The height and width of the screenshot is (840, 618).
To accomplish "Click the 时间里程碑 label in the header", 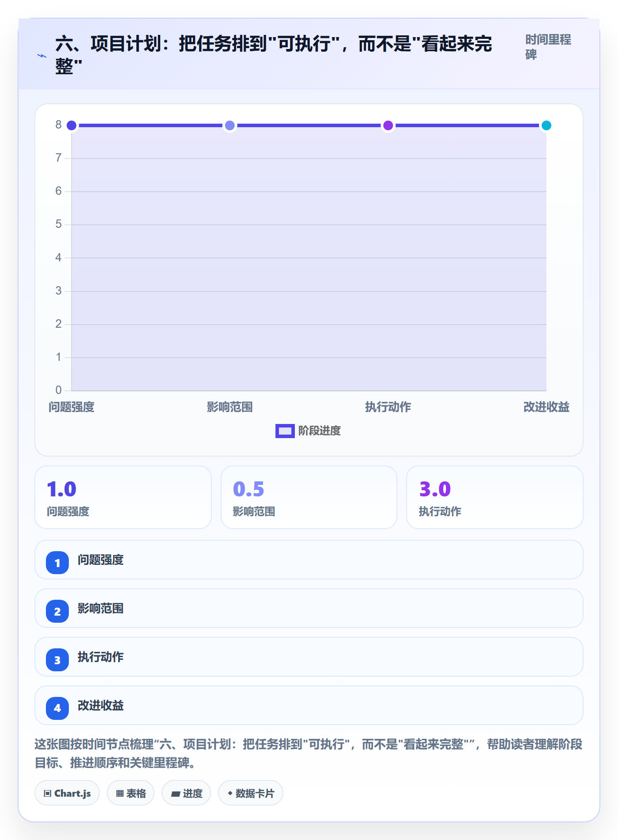I will tap(548, 47).
